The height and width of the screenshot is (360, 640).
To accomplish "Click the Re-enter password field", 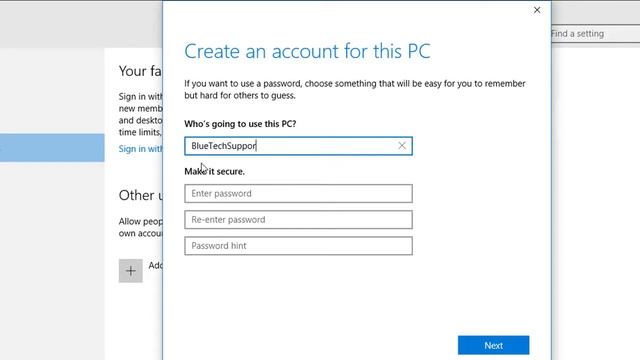I will pos(298,220).
